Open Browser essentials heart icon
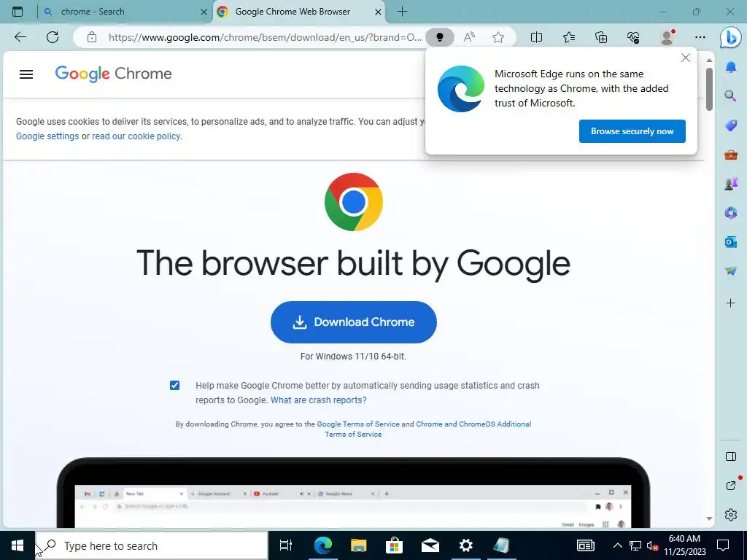Viewport: 747px width, 560px height. click(x=633, y=37)
